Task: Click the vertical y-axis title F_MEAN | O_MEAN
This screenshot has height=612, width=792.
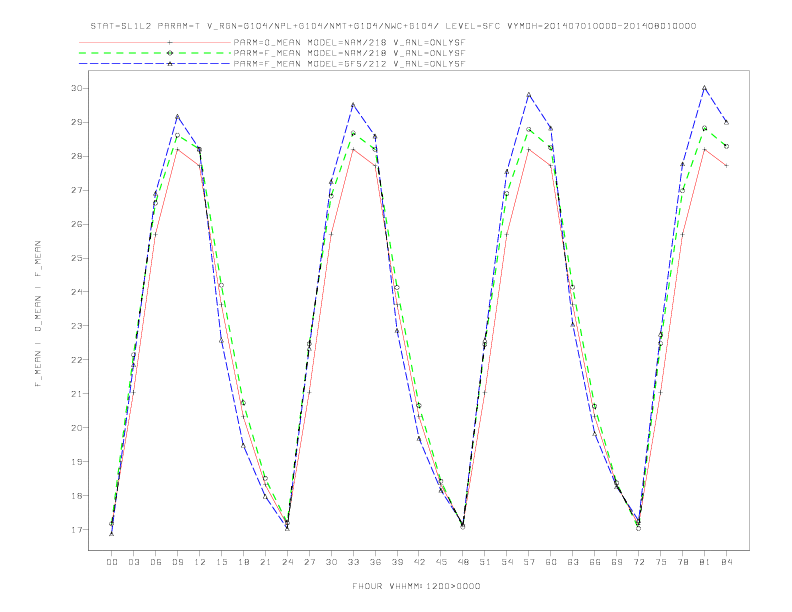Action: point(38,314)
